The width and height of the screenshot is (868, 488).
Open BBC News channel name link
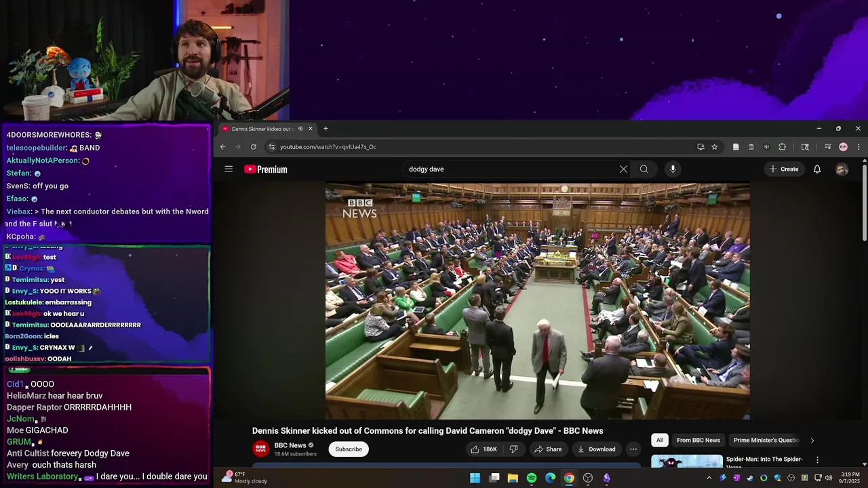point(290,445)
